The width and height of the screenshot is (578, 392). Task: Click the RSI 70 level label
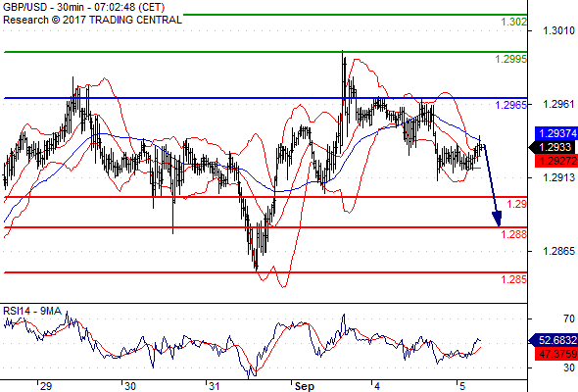(569, 318)
